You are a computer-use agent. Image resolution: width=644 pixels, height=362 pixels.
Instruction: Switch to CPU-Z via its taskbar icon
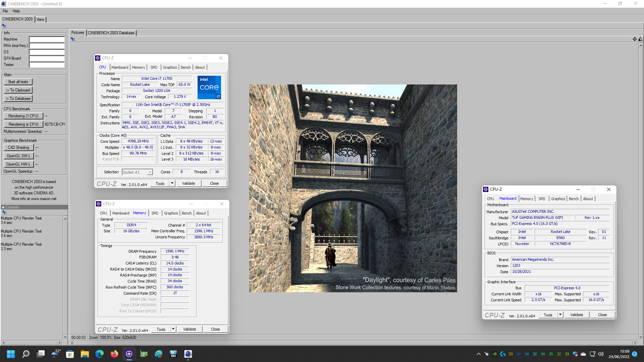pyautogui.click(x=129, y=354)
